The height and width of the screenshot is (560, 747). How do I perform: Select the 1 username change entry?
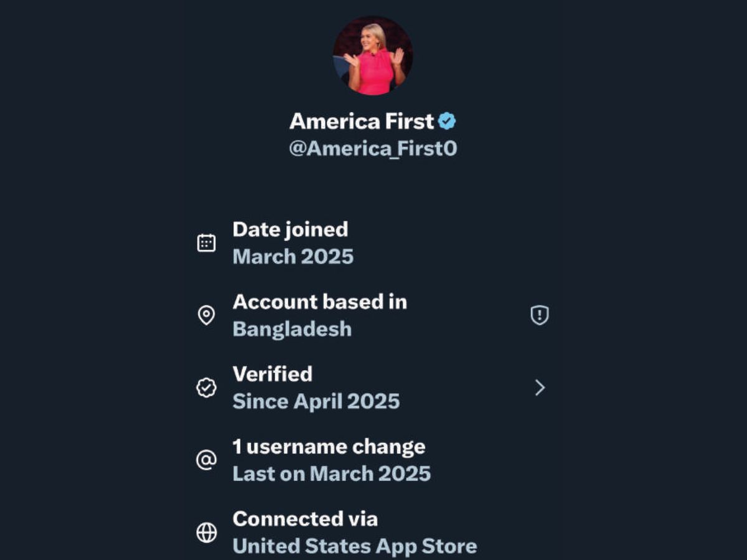(329, 447)
